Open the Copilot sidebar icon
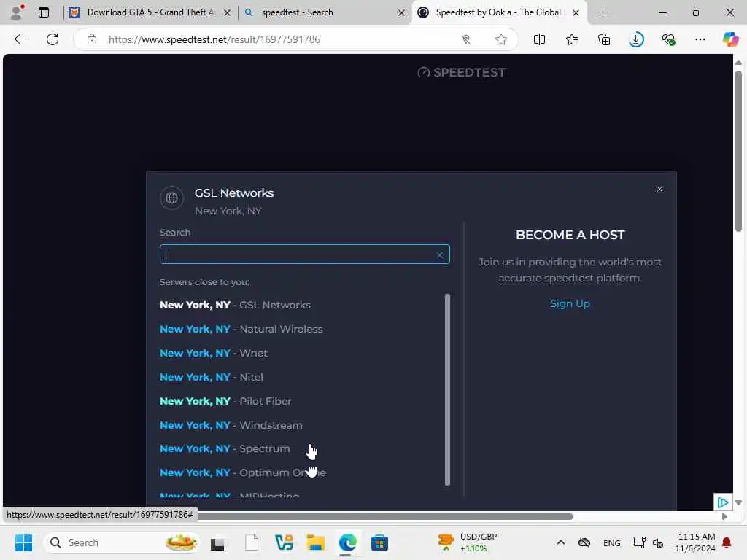This screenshot has height=560, width=747. (730, 39)
